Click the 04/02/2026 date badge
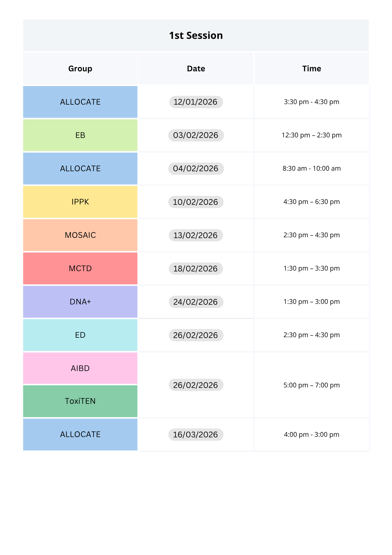 [x=196, y=168]
